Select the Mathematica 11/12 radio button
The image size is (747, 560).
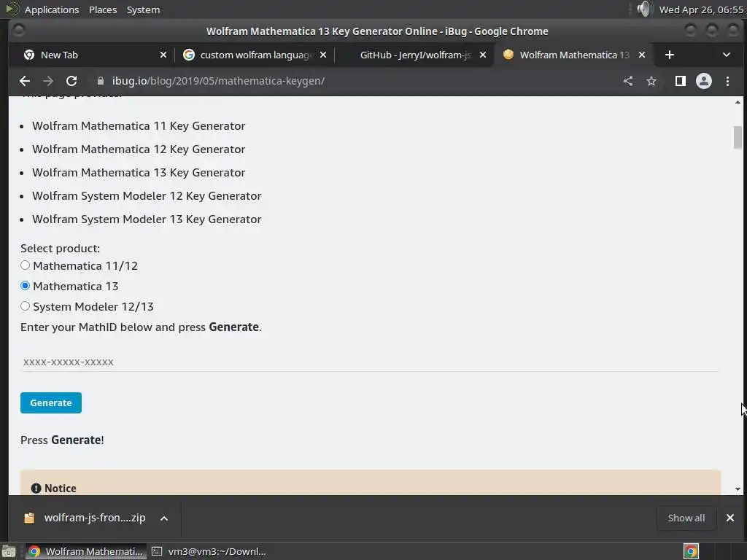tap(26, 265)
